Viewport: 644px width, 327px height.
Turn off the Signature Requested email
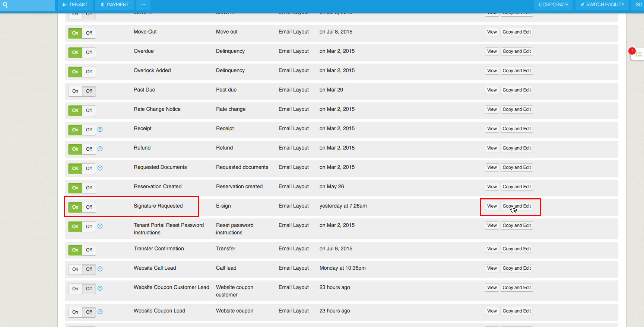[89, 207]
